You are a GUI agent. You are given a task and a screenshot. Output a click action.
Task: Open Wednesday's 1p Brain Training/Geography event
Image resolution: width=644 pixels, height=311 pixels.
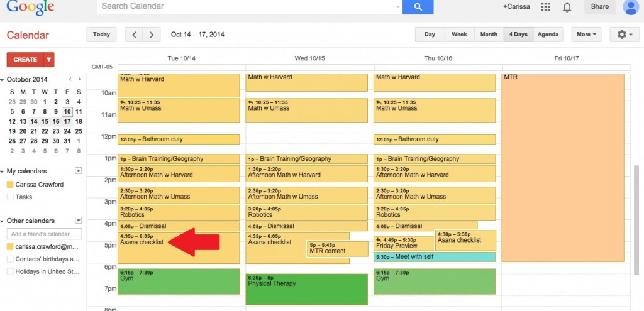[307, 159]
